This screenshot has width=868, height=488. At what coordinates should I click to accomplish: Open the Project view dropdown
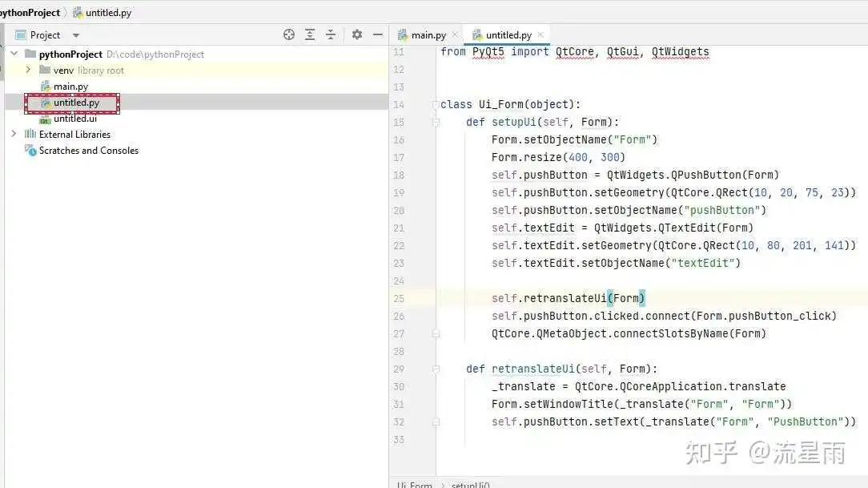tap(76, 35)
